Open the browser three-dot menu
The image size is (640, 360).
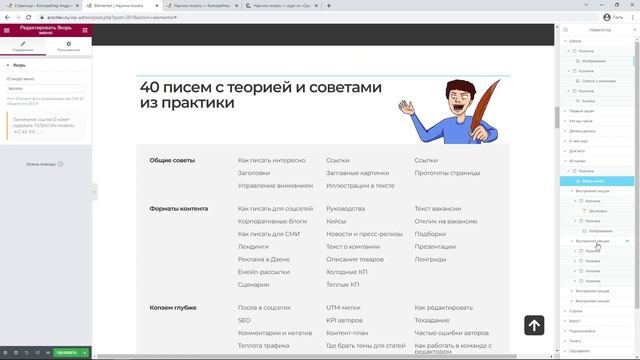click(633, 17)
